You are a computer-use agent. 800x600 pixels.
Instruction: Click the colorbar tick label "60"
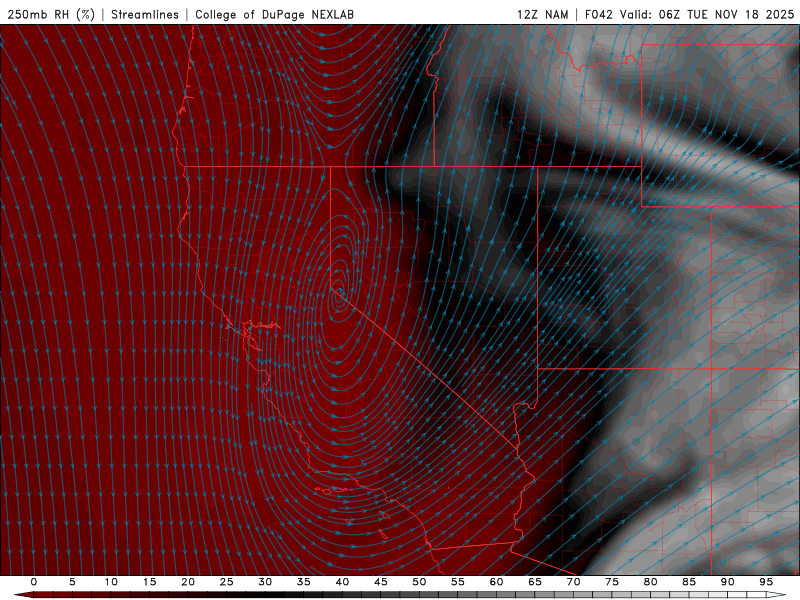pos(496,582)
